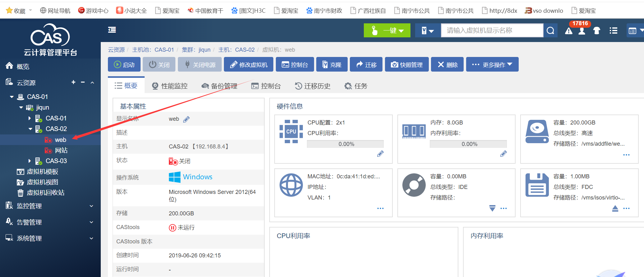This screenshot has width=644, height=277.
Task: Click the 删除 button
Action: click(447, 64)
